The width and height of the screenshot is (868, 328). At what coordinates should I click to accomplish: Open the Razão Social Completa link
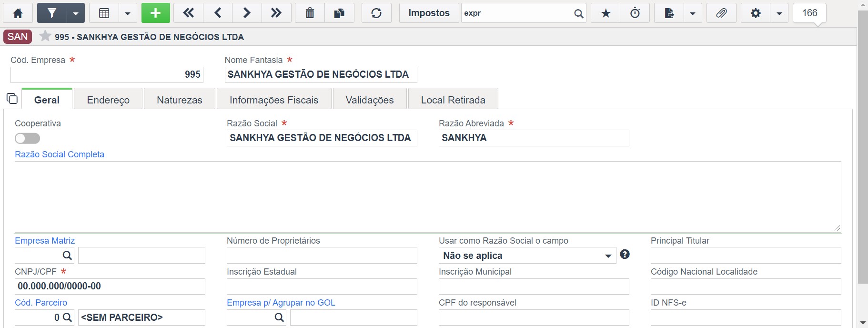tap(60, 154)
